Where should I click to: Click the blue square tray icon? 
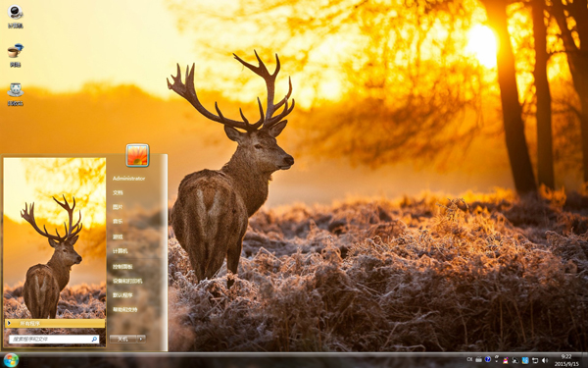(x=525, y=360)
